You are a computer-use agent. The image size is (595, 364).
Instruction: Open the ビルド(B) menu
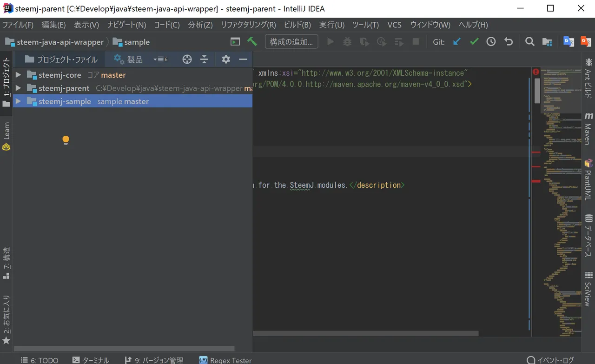coord(297,25)
